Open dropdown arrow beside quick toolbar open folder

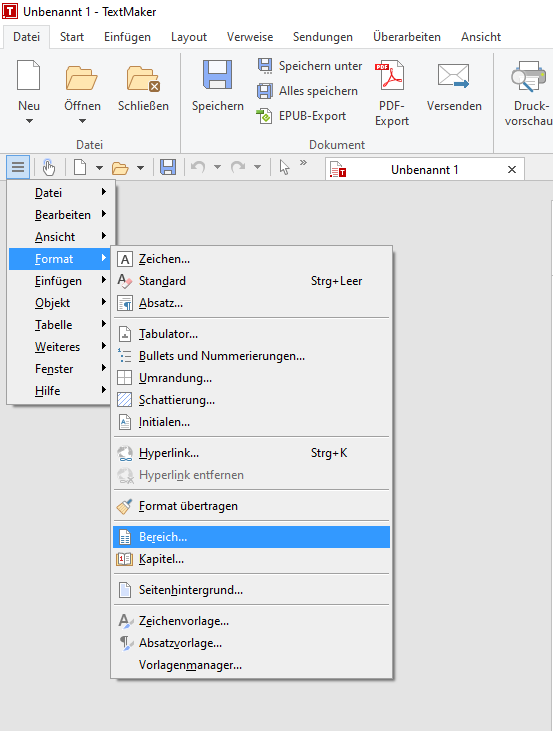140,167
